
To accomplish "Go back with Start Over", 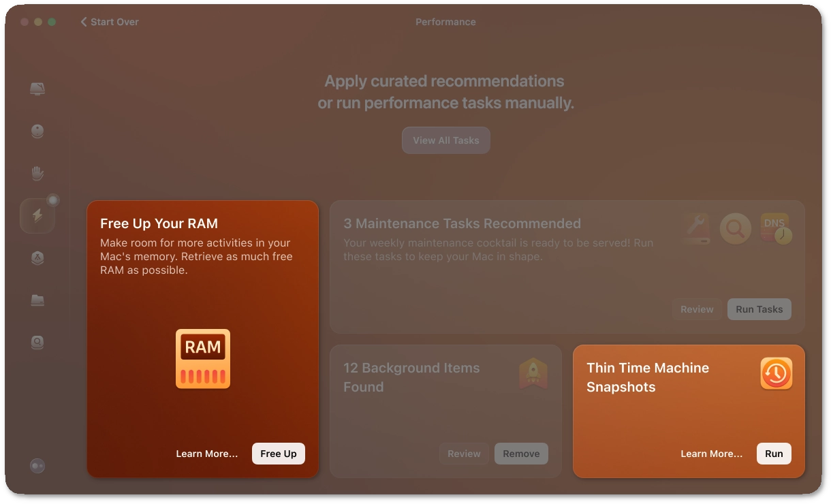I will [x=109, y=22].
